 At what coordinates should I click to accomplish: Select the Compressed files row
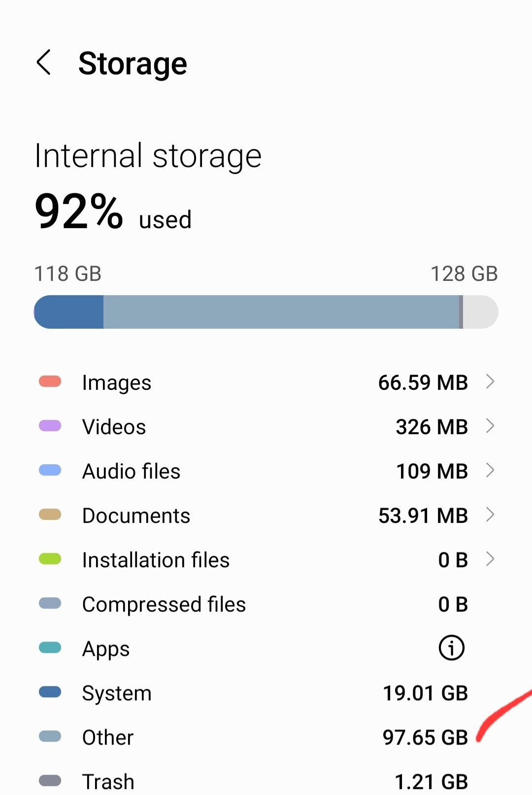click(x=266, y=604)
